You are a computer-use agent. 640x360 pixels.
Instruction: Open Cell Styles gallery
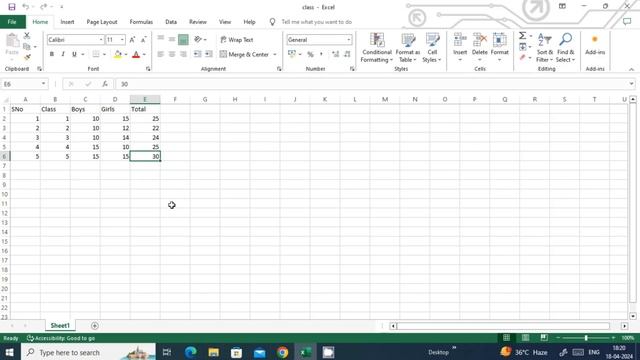coord(432,47)
